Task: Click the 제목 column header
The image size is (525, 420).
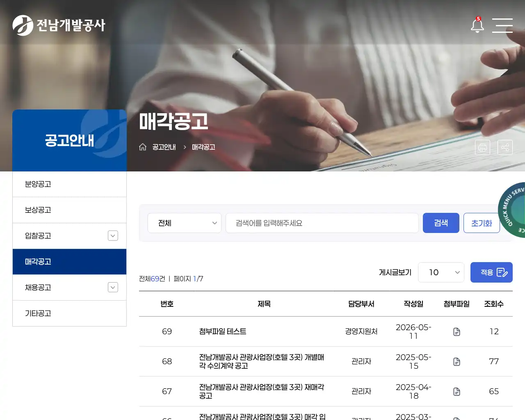Action: [x=264, y=304]
